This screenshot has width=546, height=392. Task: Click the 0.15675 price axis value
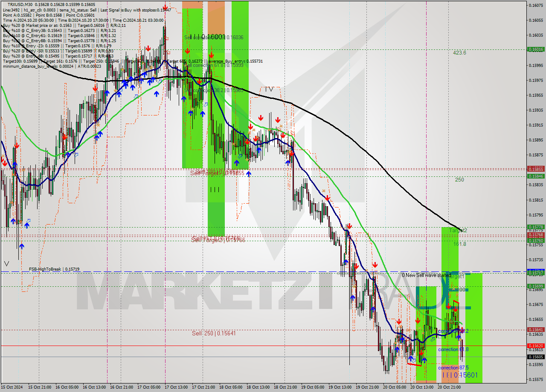536,304
